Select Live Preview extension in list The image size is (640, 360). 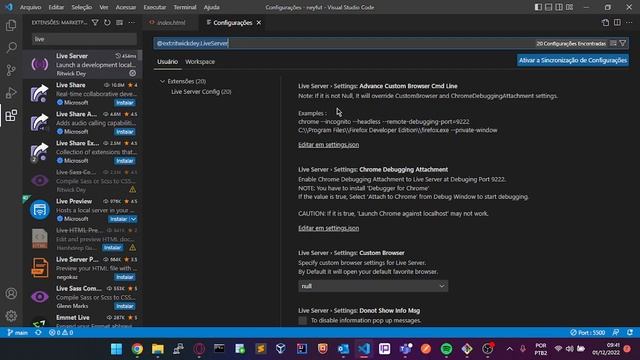tap(82, 210)
